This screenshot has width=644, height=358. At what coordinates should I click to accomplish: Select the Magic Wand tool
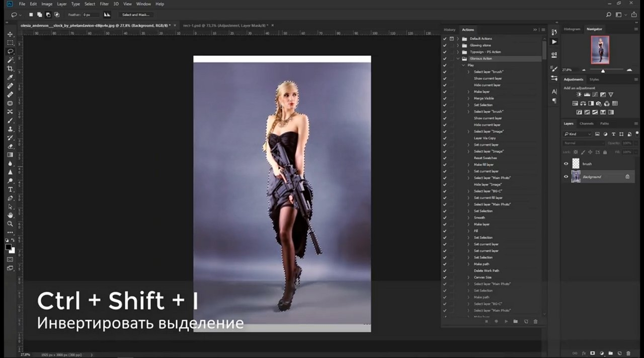click(10, 60)
